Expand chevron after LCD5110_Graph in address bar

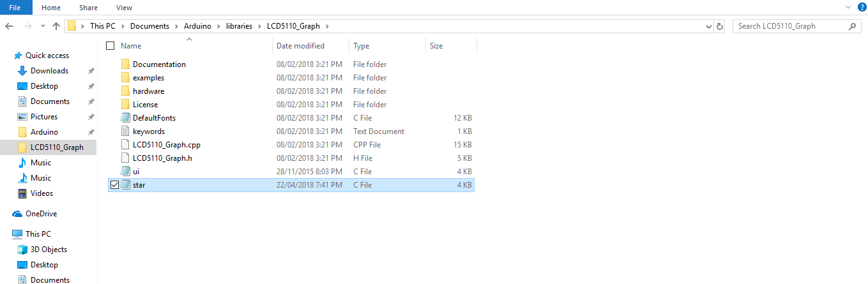coord(328,26)
